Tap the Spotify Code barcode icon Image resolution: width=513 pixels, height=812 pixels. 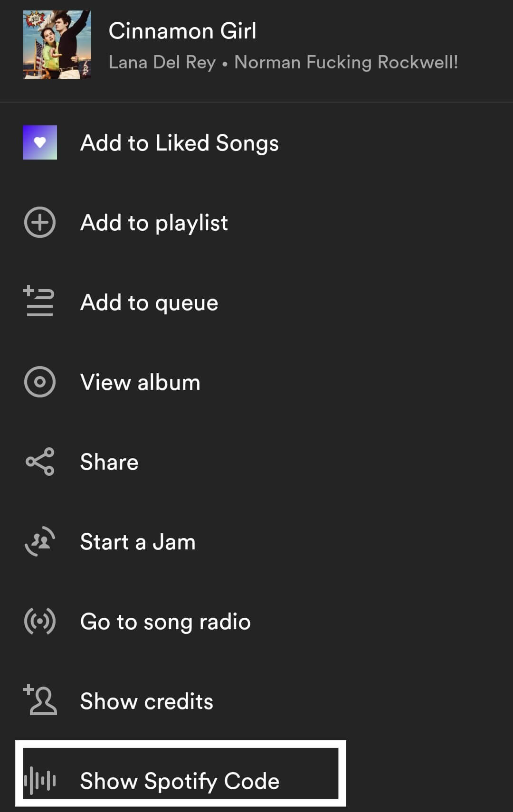pyautogui.click(x=40, y=780)
